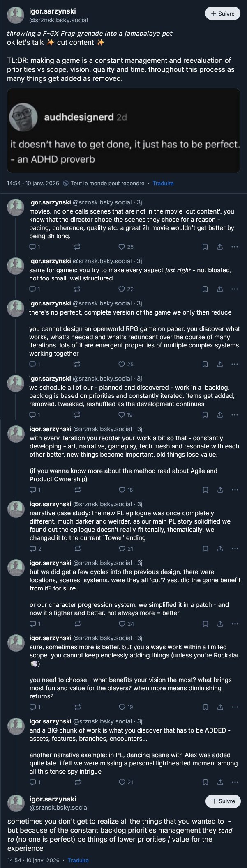Bookmark the Agile and Product Ownership post

click(205, 490)
